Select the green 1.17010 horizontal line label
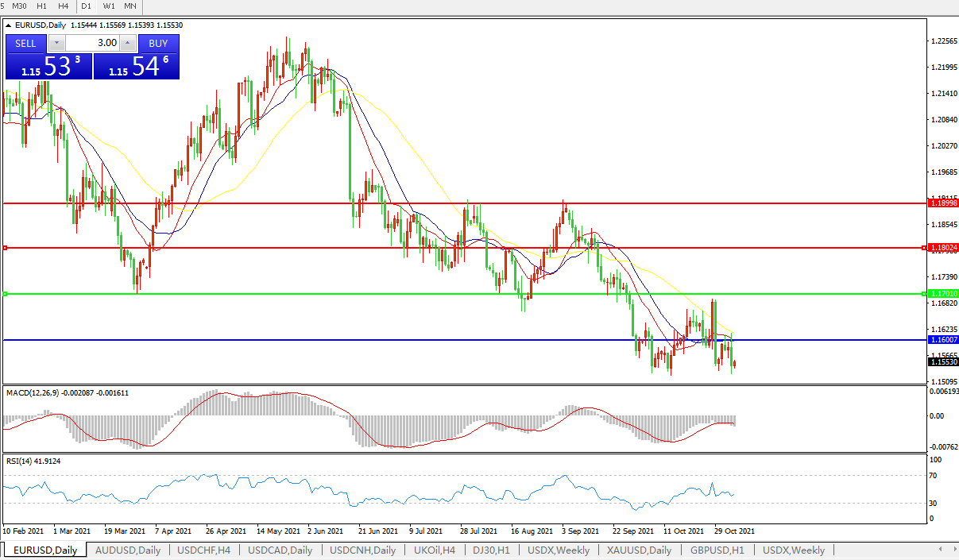This screenshot has width=959, height=560. [x=944, y=294]
